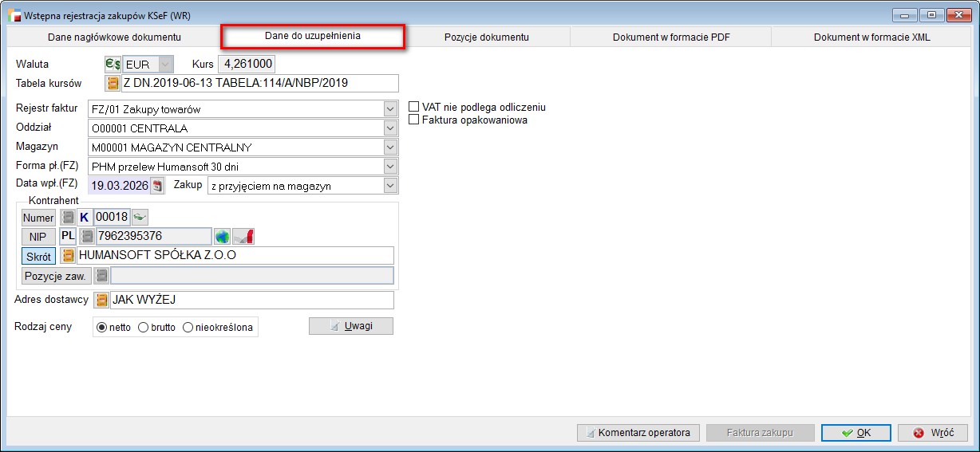The image size is (980, 452).
Task: Open the calendar picker for Data wpł.(FZ)
Action: point(157,186)
